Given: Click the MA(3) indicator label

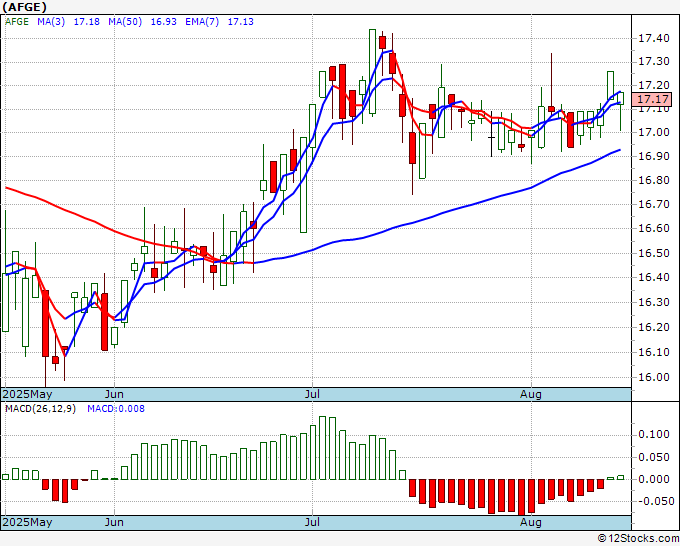Looking at the screenshot, I should [51, 22].
